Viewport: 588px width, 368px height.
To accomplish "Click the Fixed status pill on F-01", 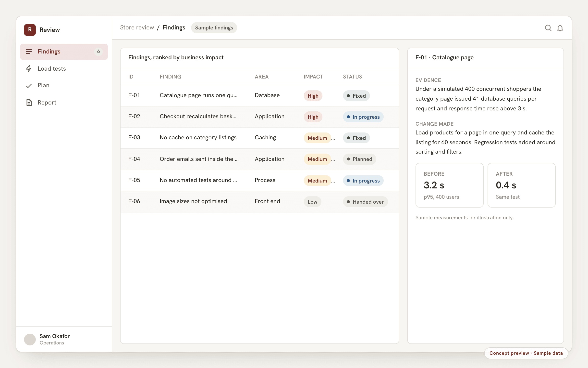I will [356, 96].
